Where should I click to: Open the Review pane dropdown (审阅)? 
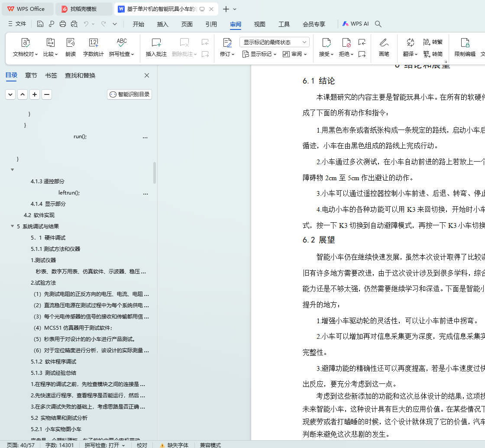tap(295, 54)
